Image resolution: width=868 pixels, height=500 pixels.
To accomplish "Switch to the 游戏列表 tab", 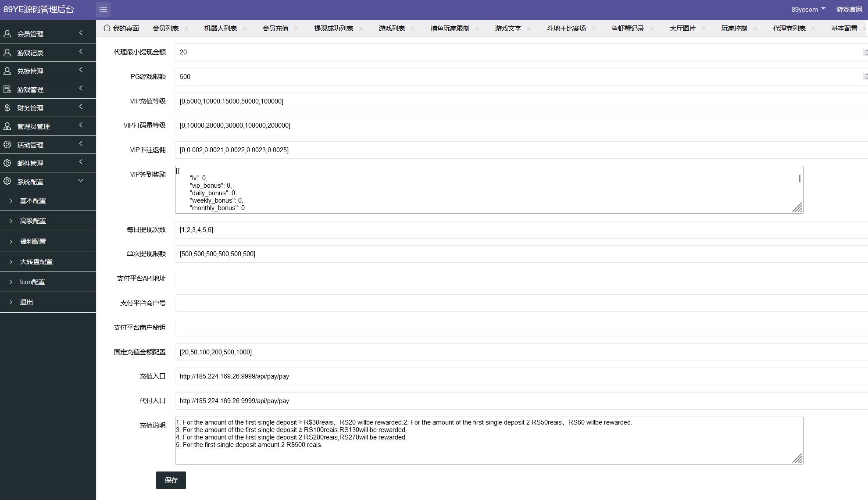I will coord(392,28).
